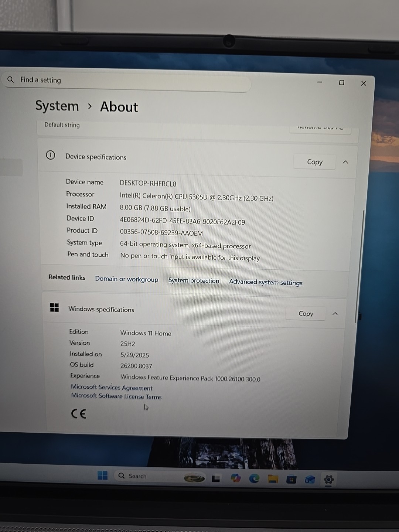Select OS build 26200.8037
The image size is (399, 532).
(x=136, y=366)
